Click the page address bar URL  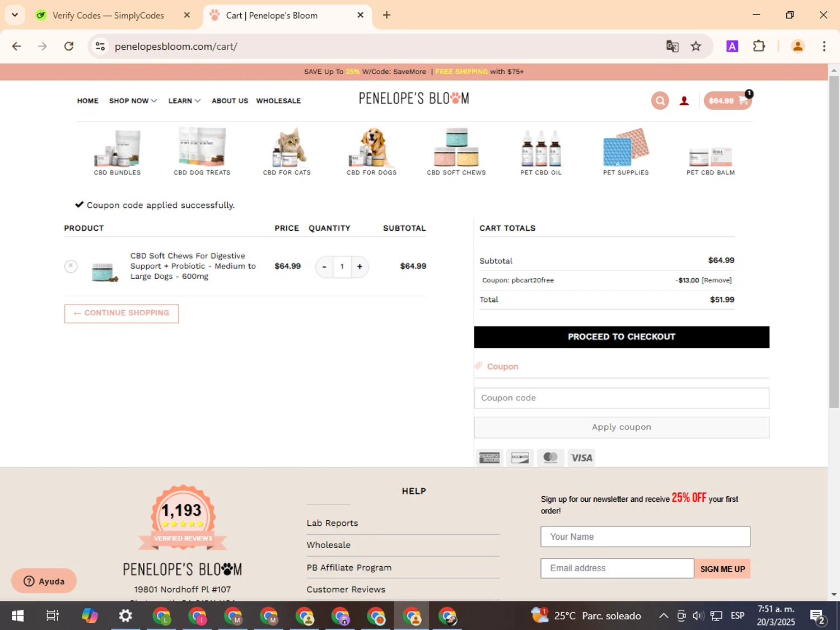(x=176, y=46)
